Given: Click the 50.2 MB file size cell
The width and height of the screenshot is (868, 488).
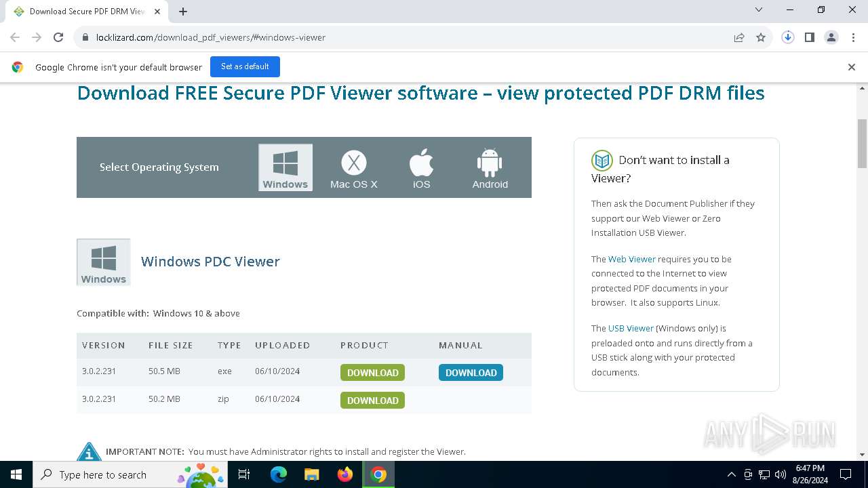Looking at the screenshot, I should [x=164, y=399].
